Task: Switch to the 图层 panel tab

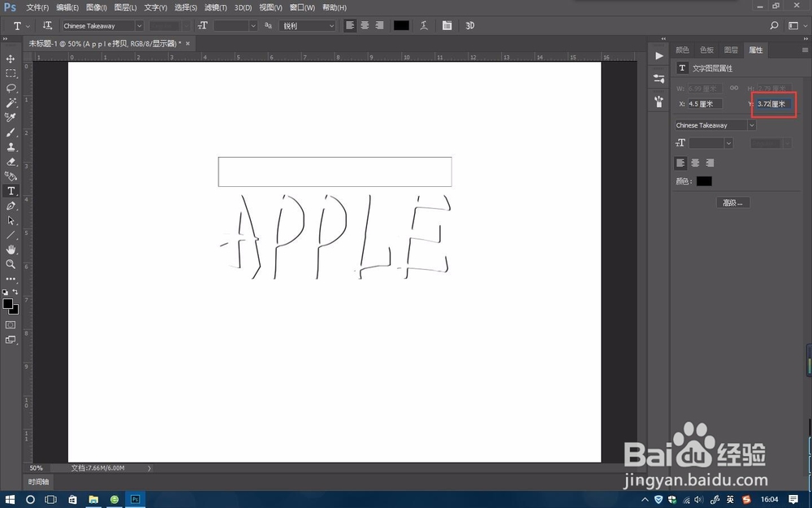Action: tap(731, 50)
